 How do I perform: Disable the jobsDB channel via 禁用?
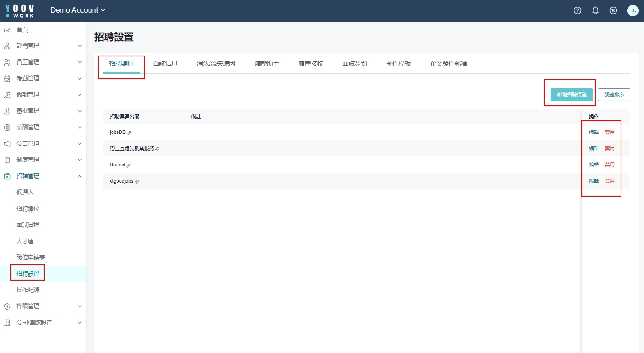pyautogui.click(x=610, y=132)
